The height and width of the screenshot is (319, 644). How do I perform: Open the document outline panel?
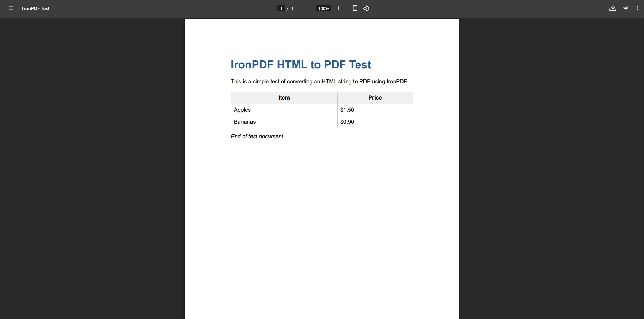click(x=11, y=8)
